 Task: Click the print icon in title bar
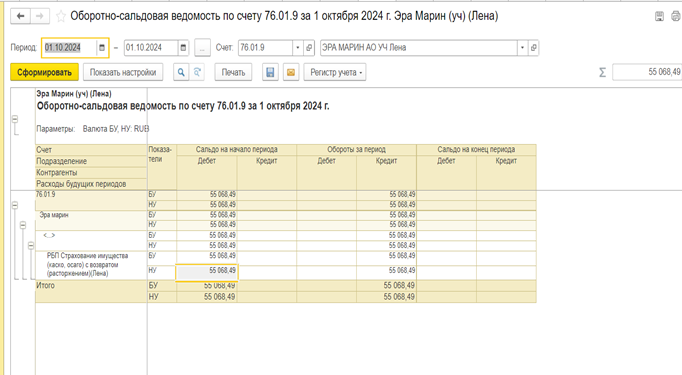tap(675, 17)
